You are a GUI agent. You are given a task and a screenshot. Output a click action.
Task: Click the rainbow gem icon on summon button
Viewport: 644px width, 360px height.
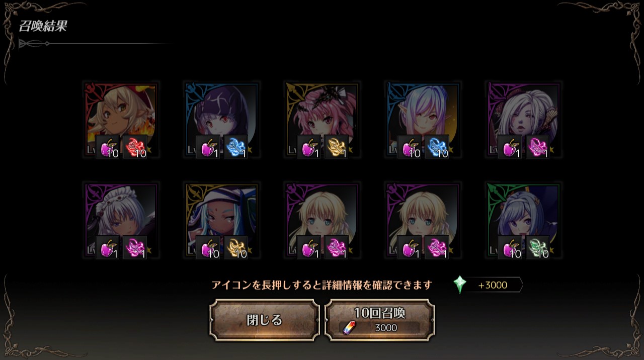coord(349,328)
